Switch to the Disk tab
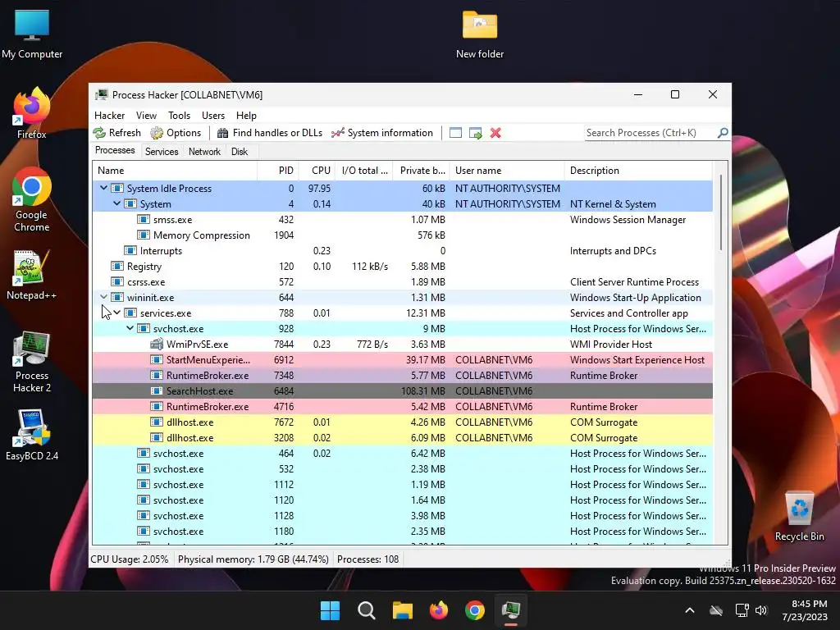This screenshot has width=840, height=630. tap(240, 152)
